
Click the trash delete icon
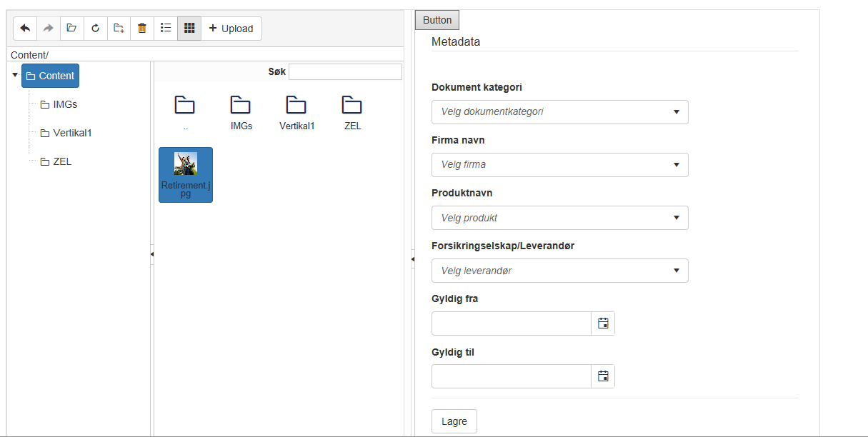click(x=142, y=29)
